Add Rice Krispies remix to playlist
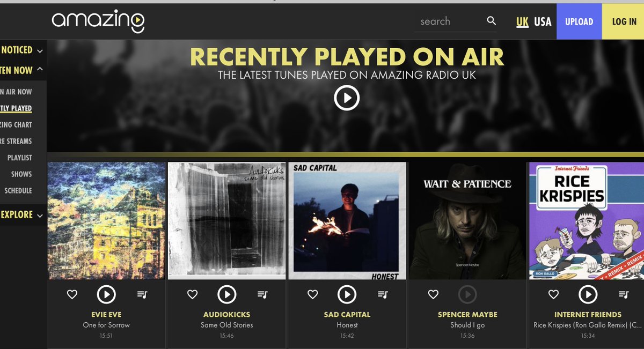Image resolution: width=644 pixels, height=349 pixels. (x=623, y=294)
